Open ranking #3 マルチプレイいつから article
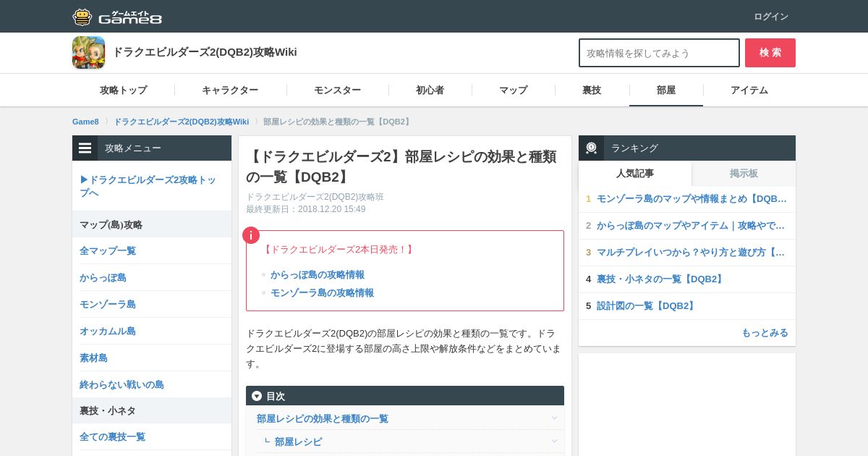 [x=691, y=252]
